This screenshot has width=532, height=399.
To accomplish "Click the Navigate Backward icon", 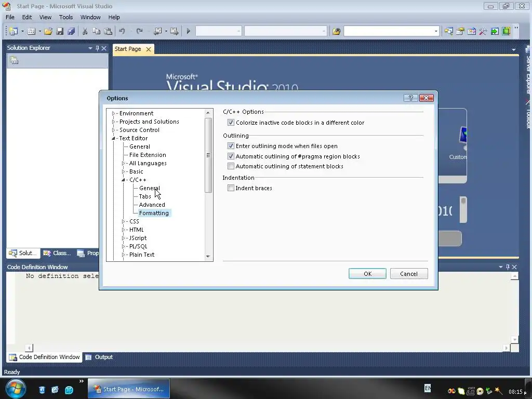I will coord(158,31).
